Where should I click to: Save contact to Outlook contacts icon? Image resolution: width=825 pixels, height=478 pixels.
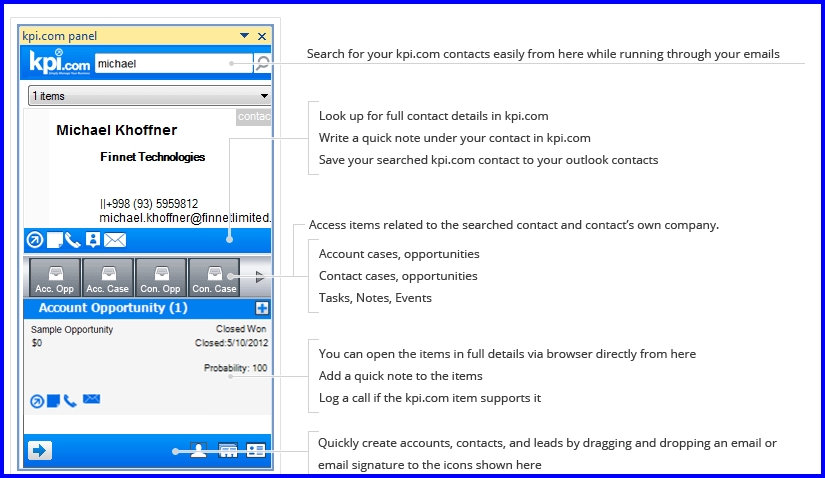pos(93,240)
